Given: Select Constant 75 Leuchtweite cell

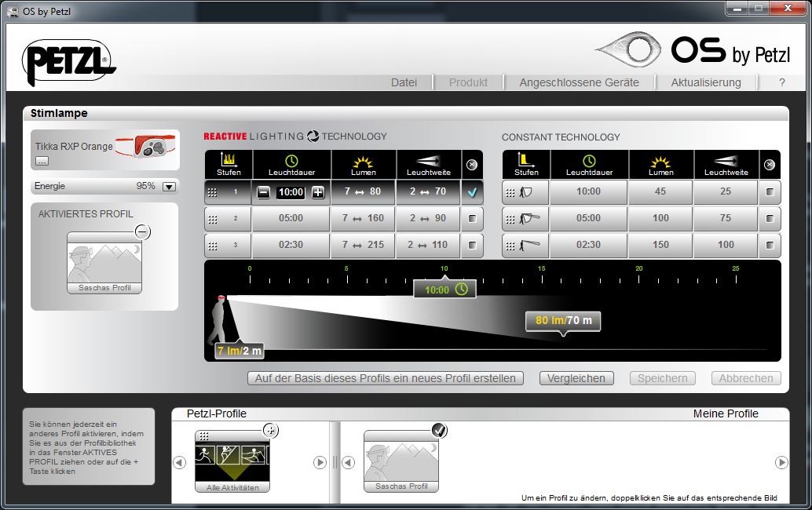Looking at the screenshot, I should pos(726,218).
